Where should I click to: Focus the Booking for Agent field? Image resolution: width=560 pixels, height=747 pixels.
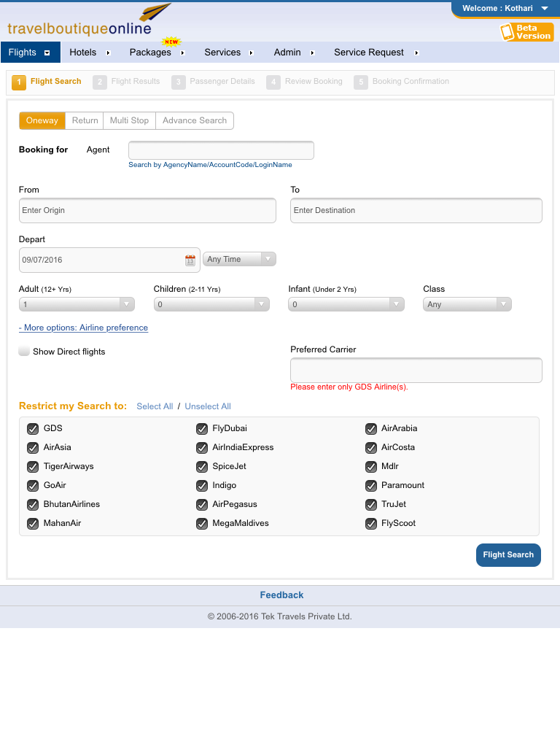(x=221, y=150)
